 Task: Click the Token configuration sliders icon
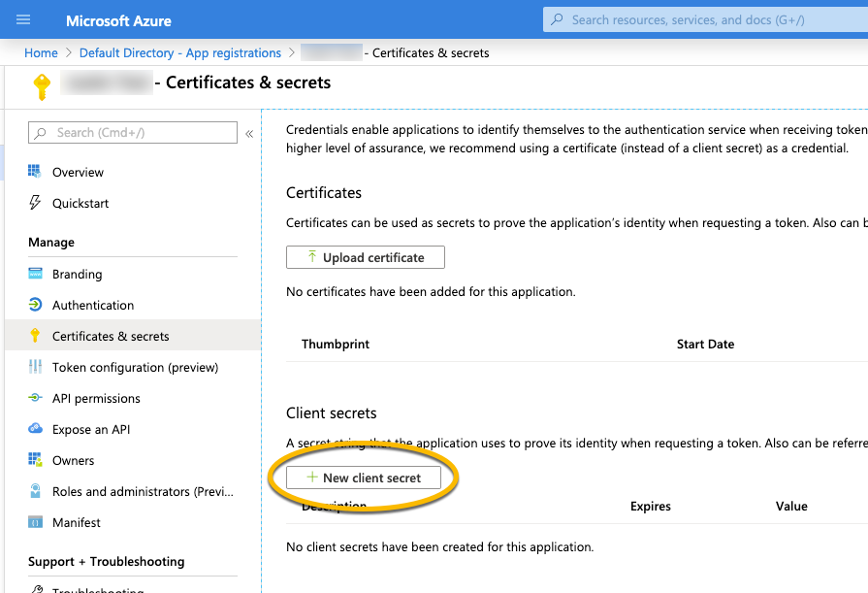(35, 366)
